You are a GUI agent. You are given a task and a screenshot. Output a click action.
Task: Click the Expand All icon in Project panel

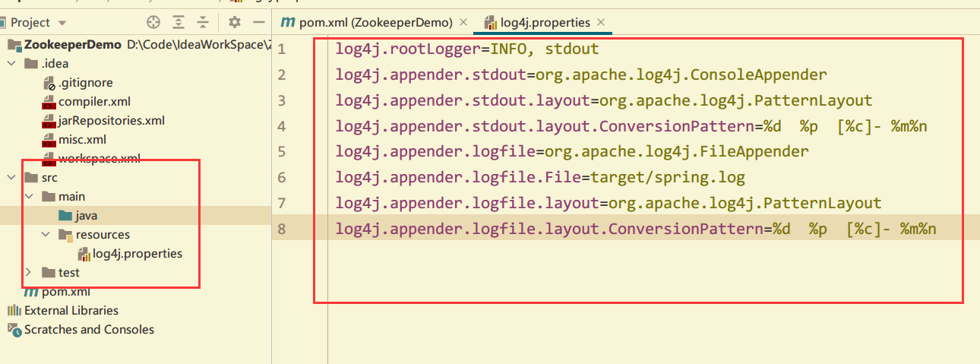(179, 22)
